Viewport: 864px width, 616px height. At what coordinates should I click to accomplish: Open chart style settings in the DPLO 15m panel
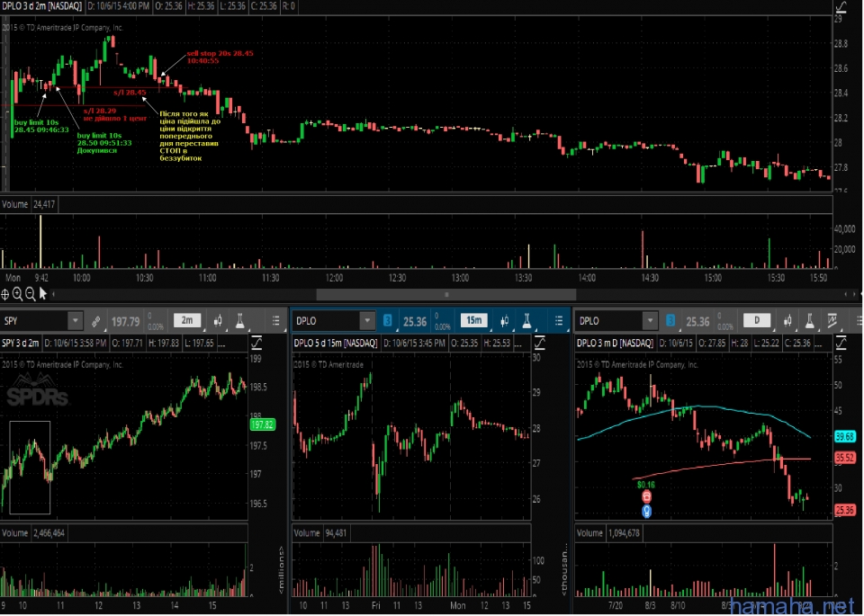click(x=505, y=321)
